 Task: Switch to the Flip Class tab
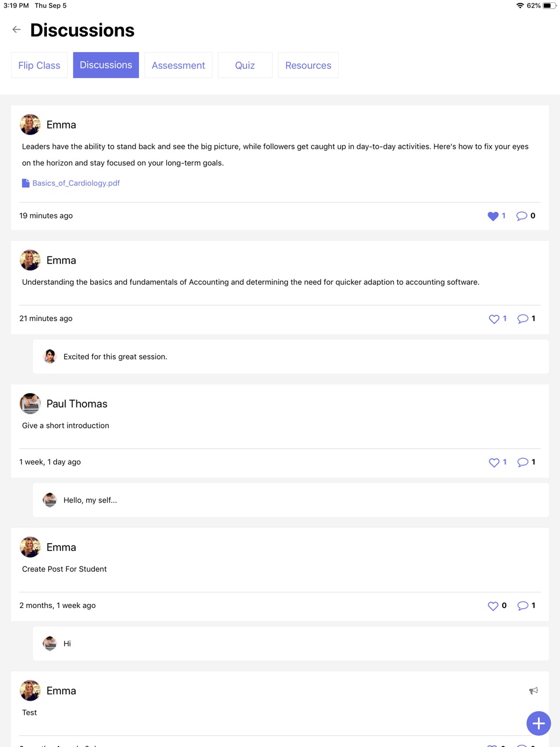tap(39, 65)
